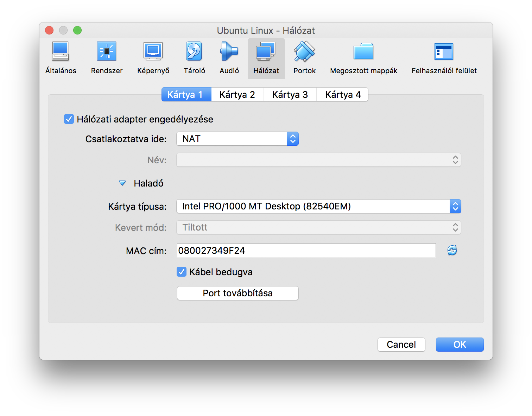Screen dimensions: 532x416
Task: Open the Rendszer settings section
Action: point(107,58)
